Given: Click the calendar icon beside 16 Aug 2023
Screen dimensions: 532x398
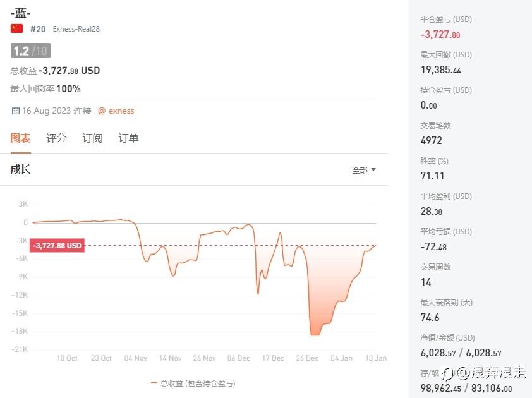Looking at the screenshot, I should [15, 111].
